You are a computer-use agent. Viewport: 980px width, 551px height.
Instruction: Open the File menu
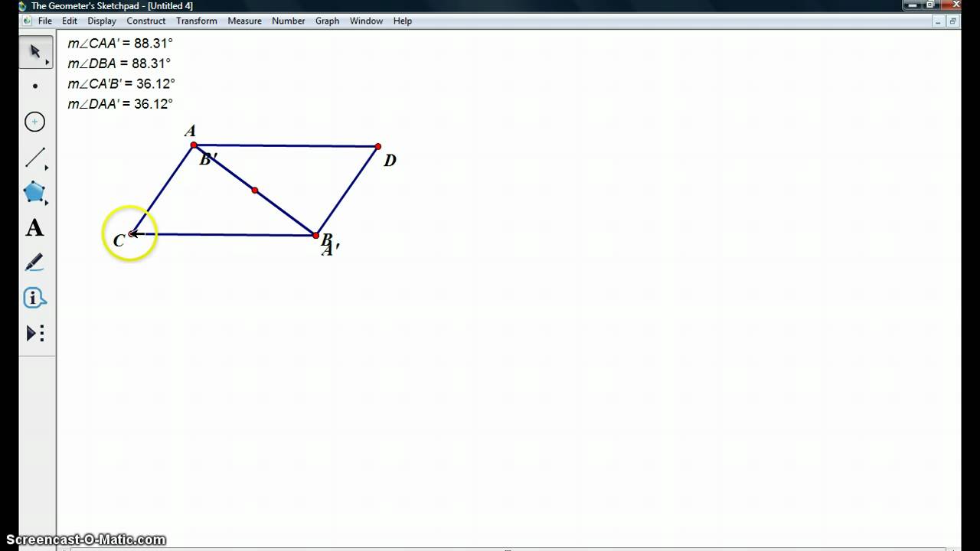pos(45,21)
